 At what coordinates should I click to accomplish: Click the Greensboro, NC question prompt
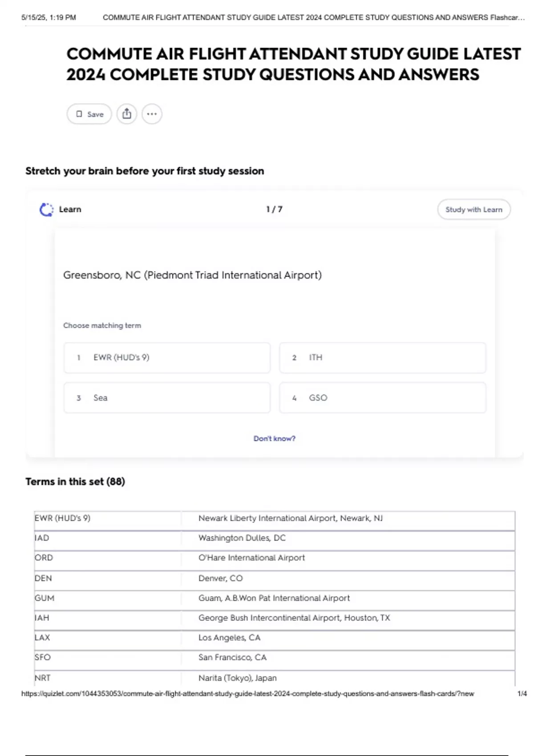pyautogui.click(x=192, y=275)
